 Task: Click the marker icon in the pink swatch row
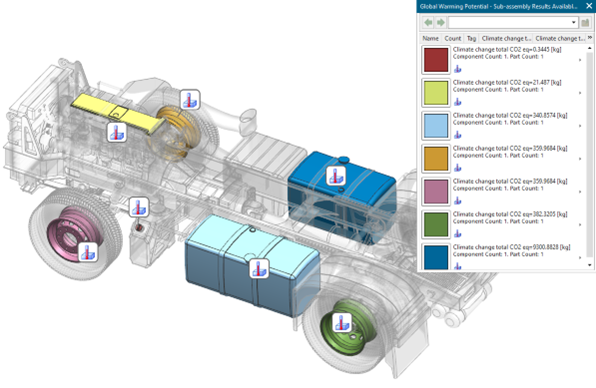(458, 201)
